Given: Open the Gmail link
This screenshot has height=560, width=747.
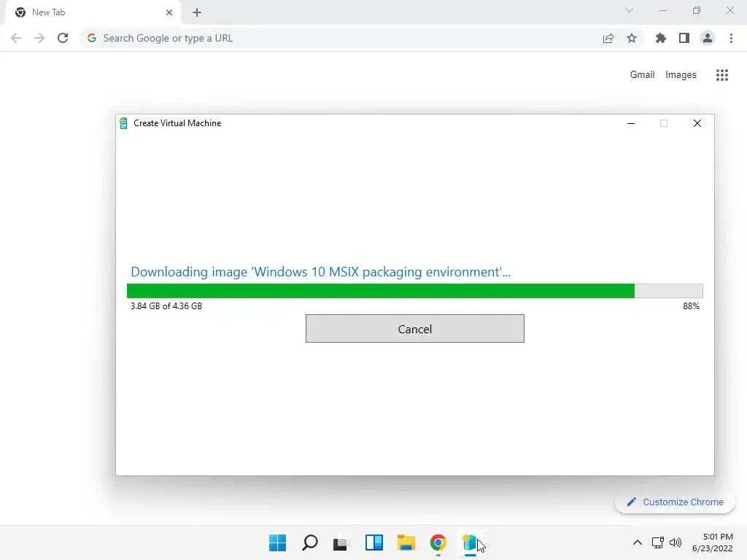Looking at the screenshot, I should coord(642,75).
